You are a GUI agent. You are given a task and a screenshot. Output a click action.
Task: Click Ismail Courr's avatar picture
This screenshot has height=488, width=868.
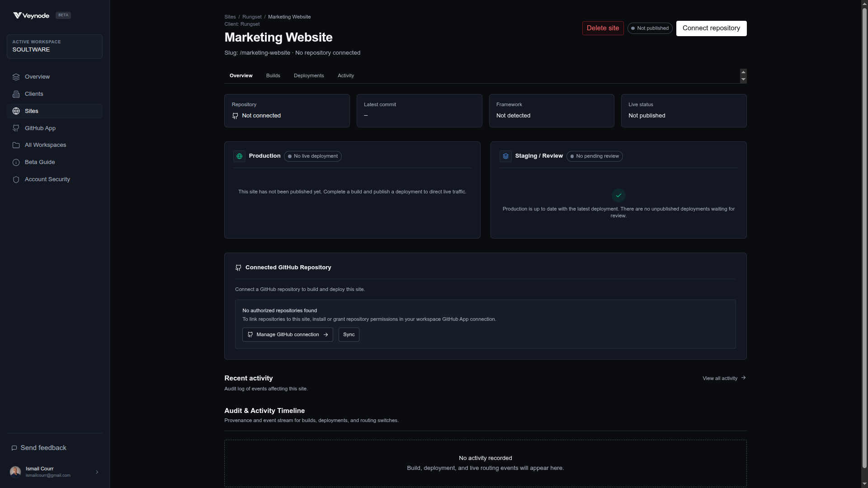tap(15, 472)
